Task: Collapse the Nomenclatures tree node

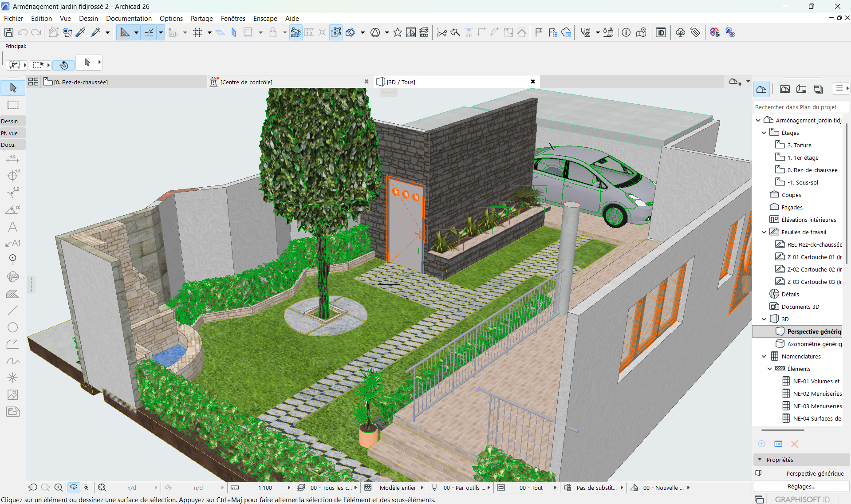Action: point(764,356)
